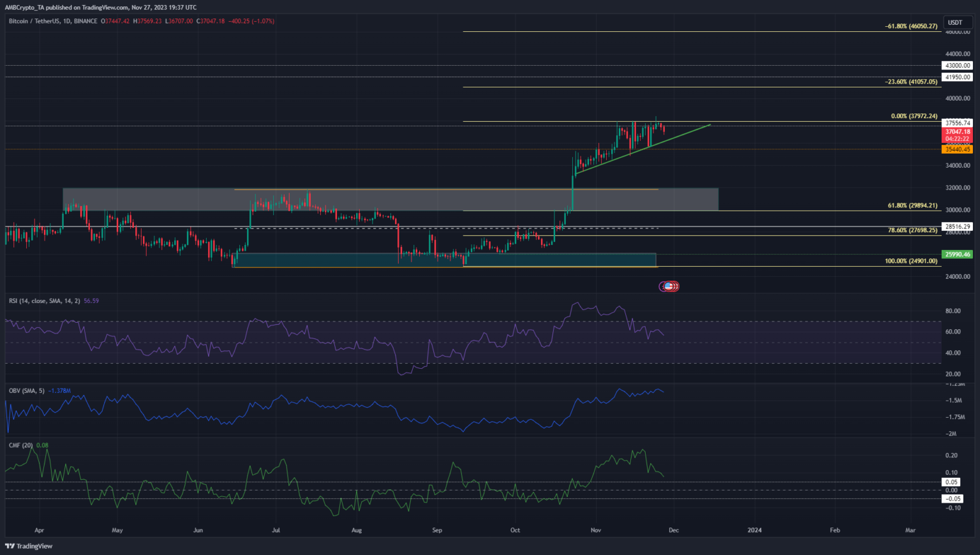Select the Dec label on the time axis
The height and width of the screenshot is (555, 980).
673,529
